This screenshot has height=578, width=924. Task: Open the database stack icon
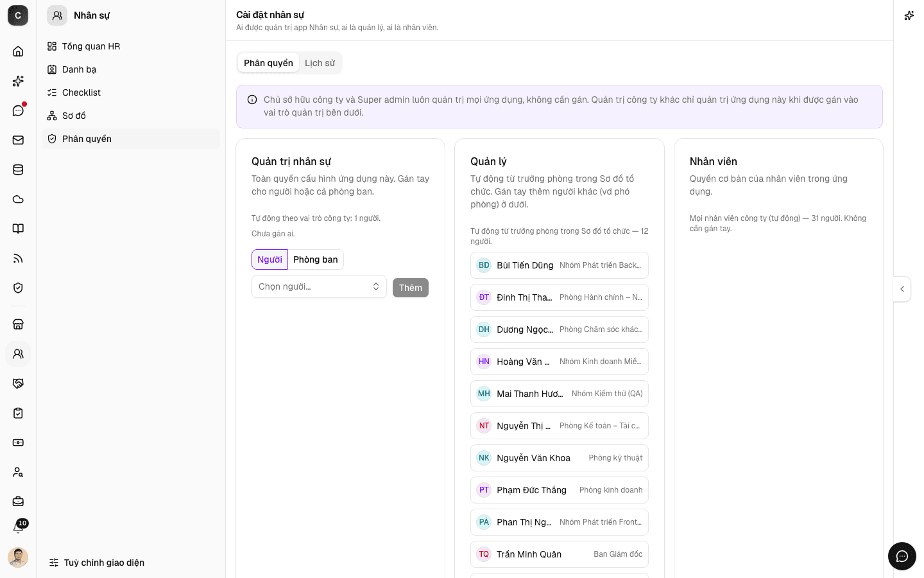[18, 170]
